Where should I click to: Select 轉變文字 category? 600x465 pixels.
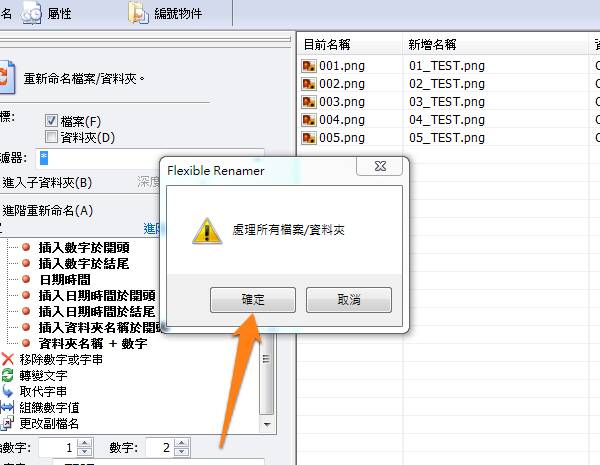tap(43, 376)
